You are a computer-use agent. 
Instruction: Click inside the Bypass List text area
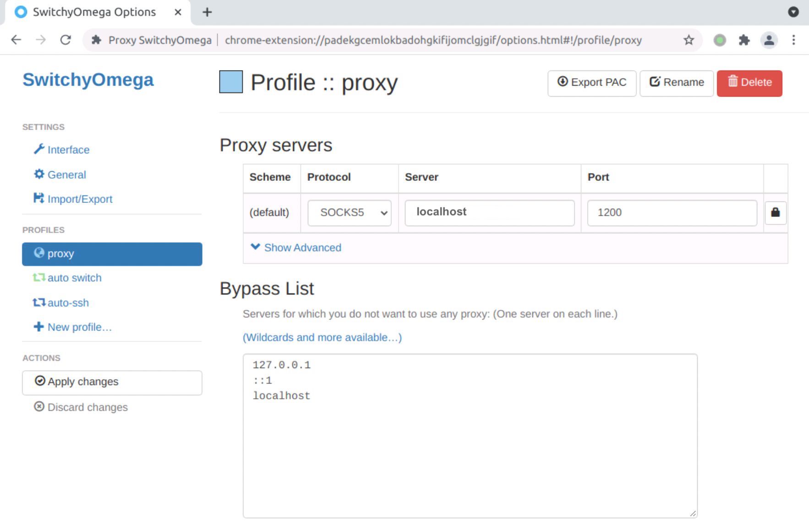(x=470, y=435)
